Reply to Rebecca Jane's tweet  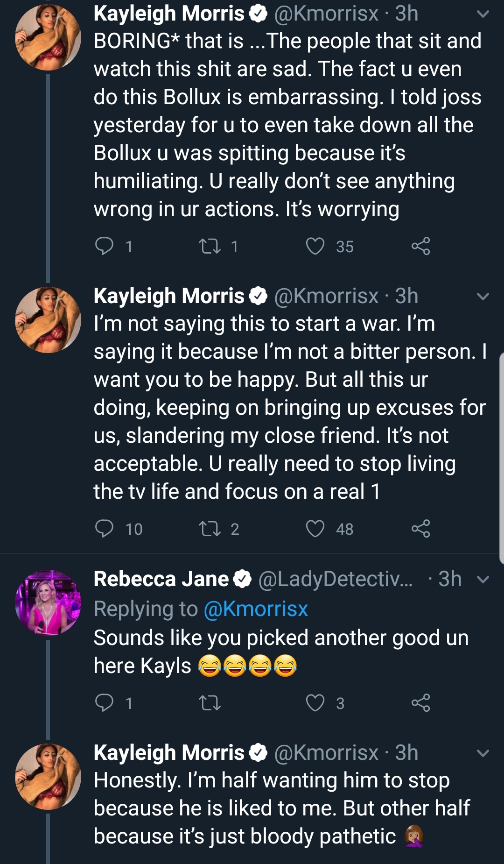pyautogui.click(x=104, y=702)
